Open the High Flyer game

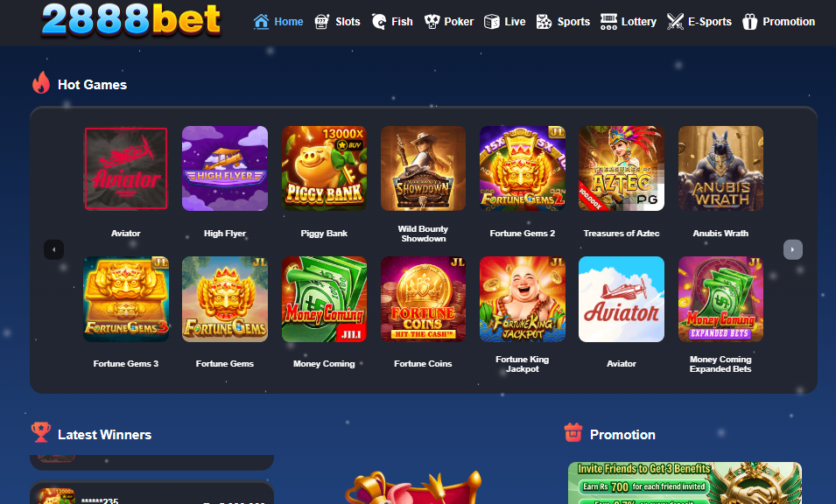point(225,168)
